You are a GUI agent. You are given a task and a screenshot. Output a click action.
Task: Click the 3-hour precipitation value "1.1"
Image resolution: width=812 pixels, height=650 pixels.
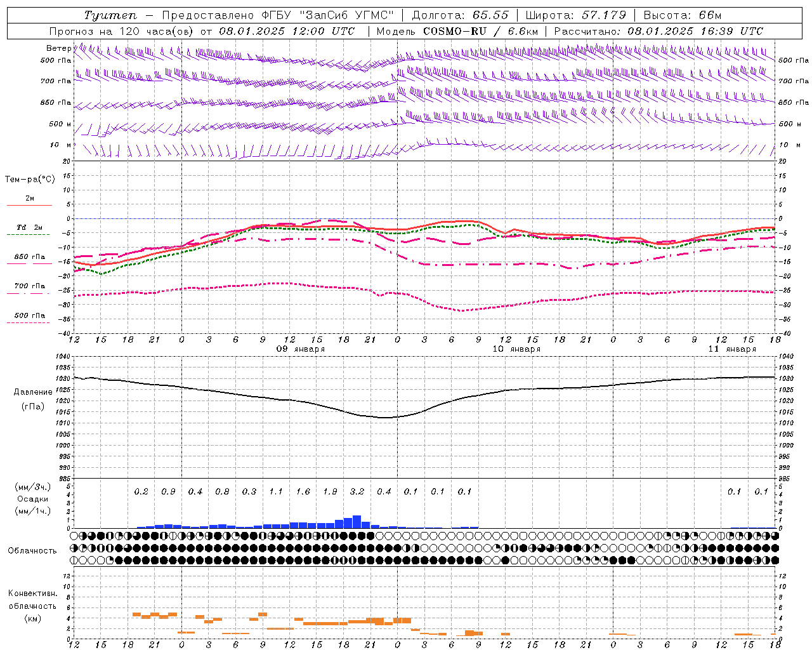coord(276,492)
